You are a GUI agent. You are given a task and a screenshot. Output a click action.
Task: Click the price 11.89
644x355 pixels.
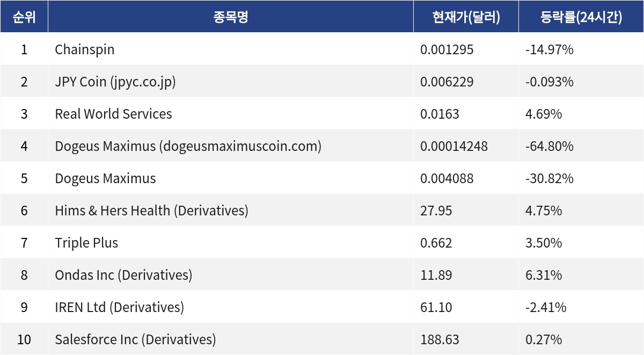436,275
